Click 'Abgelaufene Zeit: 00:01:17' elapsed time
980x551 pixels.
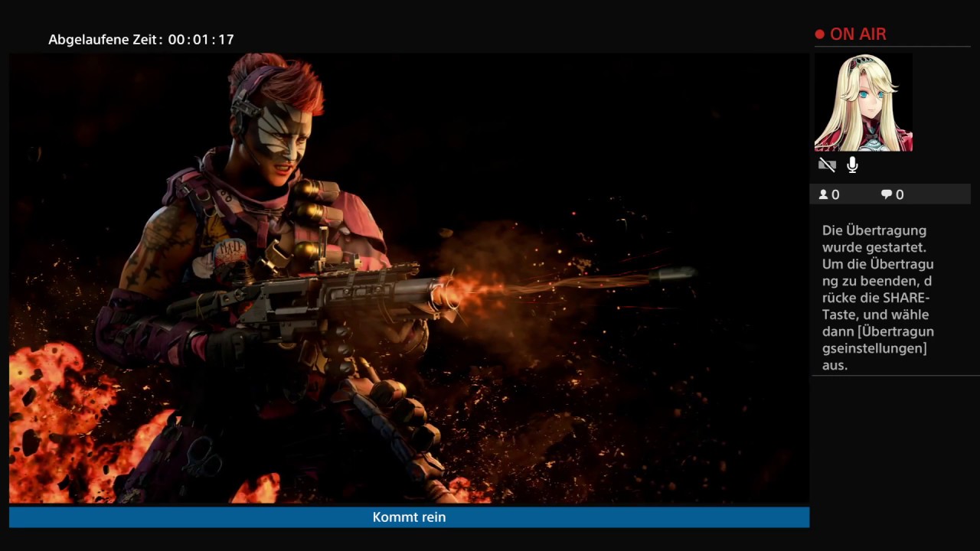(x=142, y=39)
